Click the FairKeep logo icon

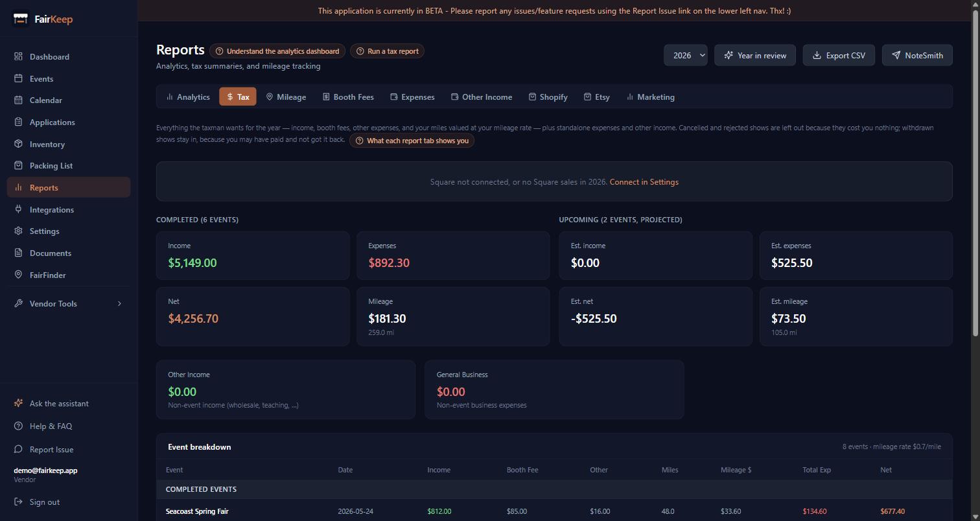(x=21, y=19)
